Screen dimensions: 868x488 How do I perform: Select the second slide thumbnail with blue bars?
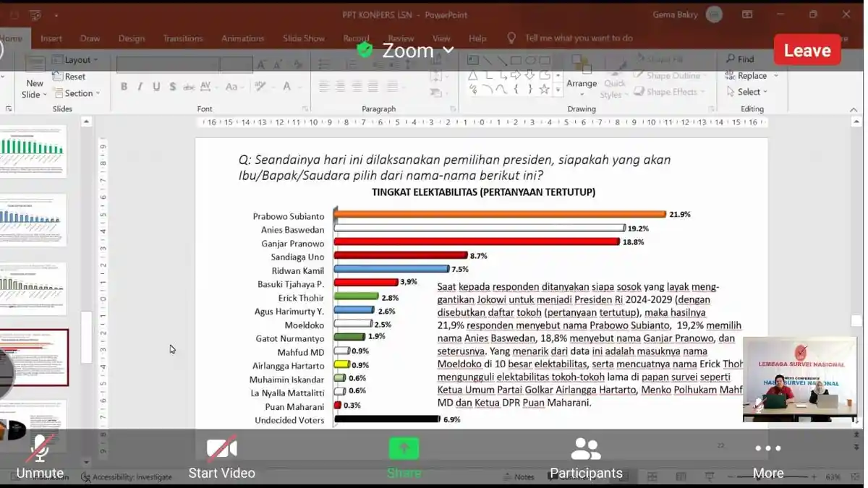(33, 220)
